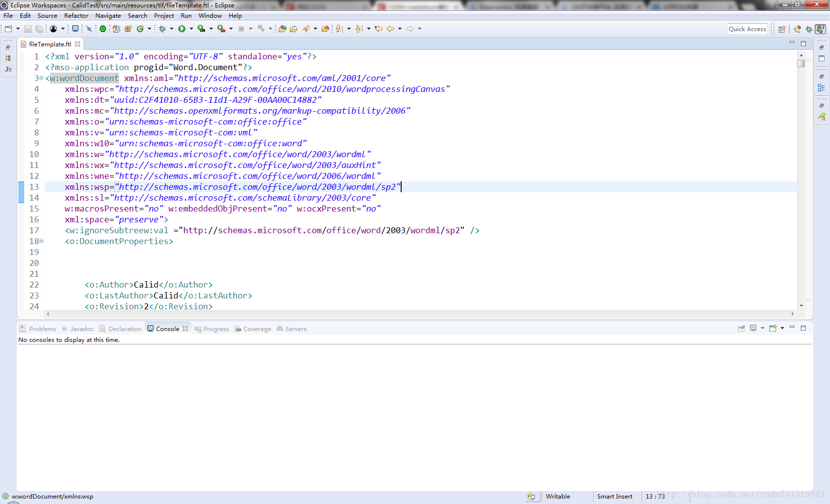Click the green power Spring Boot icon
Image resolution: width=830 pixels, height=504 pixels.
pos(103,29)
